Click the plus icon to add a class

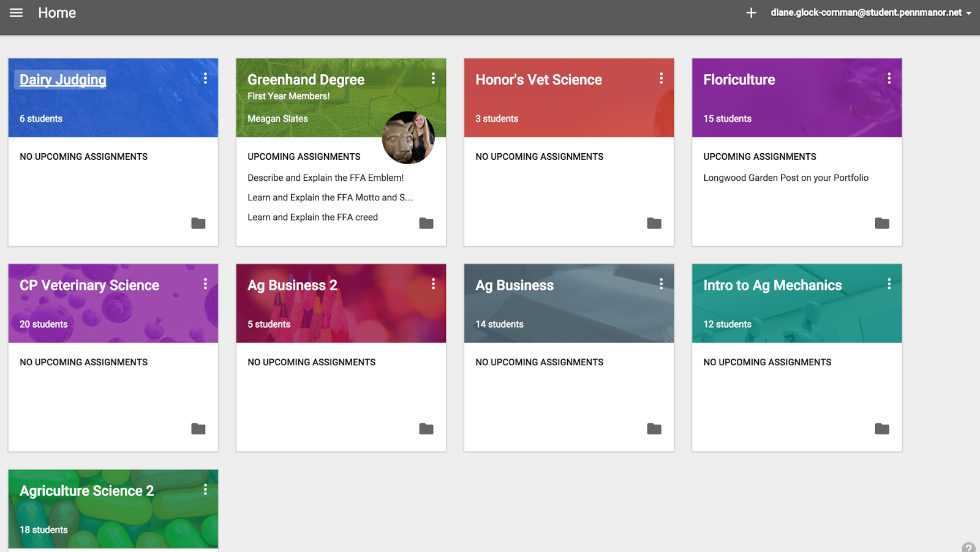point(751,13)
